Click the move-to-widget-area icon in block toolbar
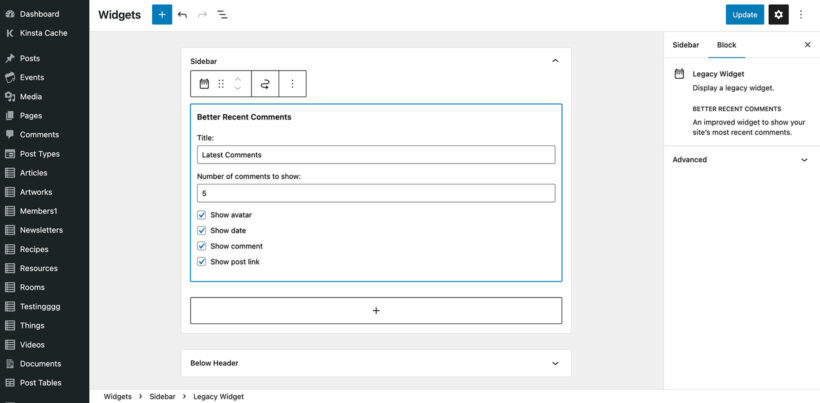The height and width of the screenshot is (403, 820). [265, 84]
